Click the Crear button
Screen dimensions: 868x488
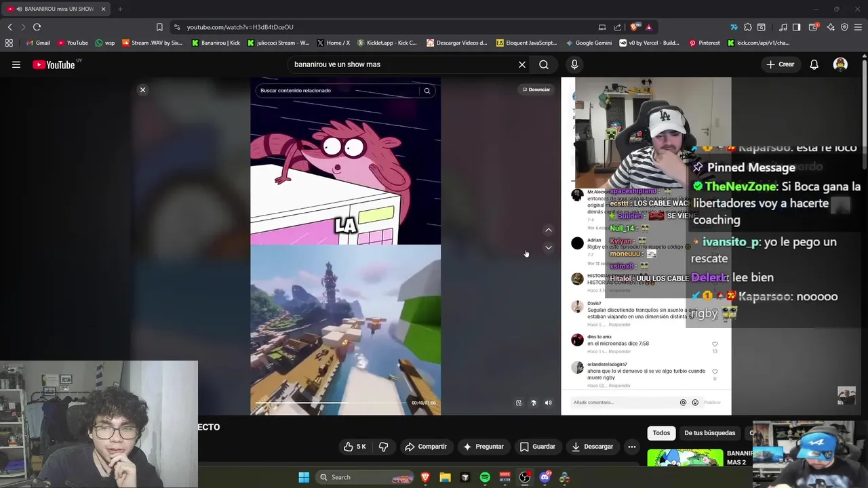781,64
